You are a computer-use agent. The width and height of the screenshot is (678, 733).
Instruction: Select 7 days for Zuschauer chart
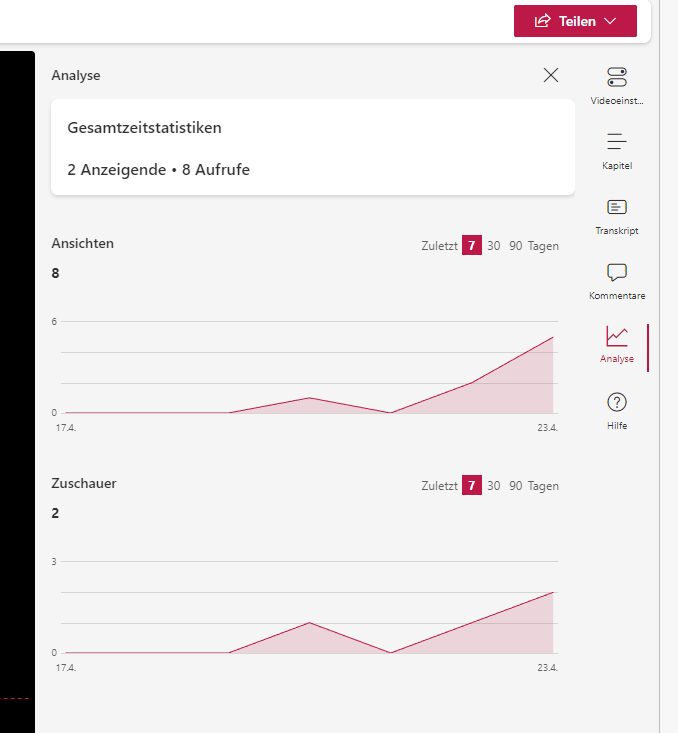pyautogui.click(x=472, y=485)
